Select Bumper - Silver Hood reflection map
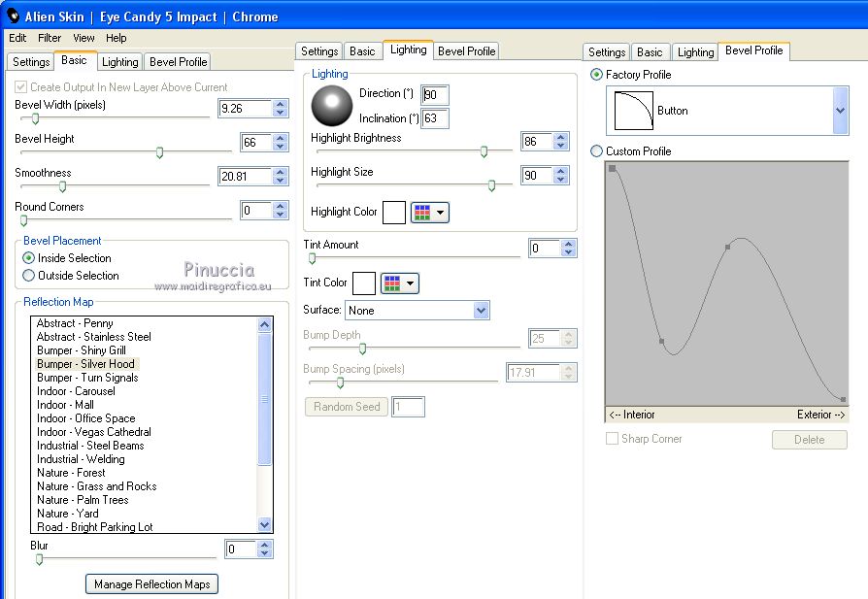 click(85, 364)
